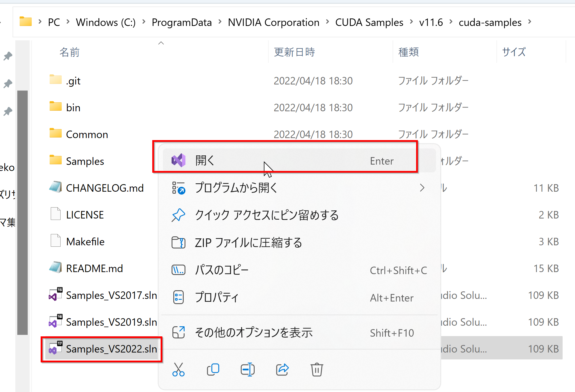Screen dimensions: 575x392
Task: Expand the chevron after cuda-samples
Action: pyautogui.click(x=530, y=22)
